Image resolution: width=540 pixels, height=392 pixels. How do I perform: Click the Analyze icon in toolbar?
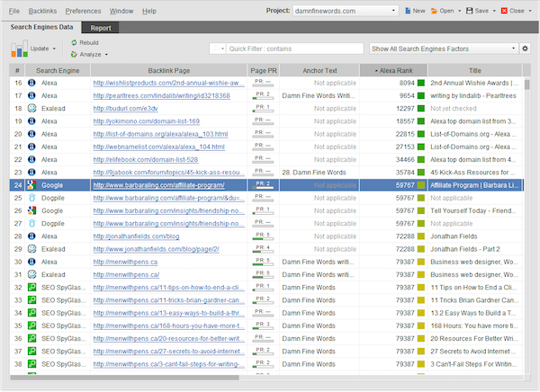(73, 54)
